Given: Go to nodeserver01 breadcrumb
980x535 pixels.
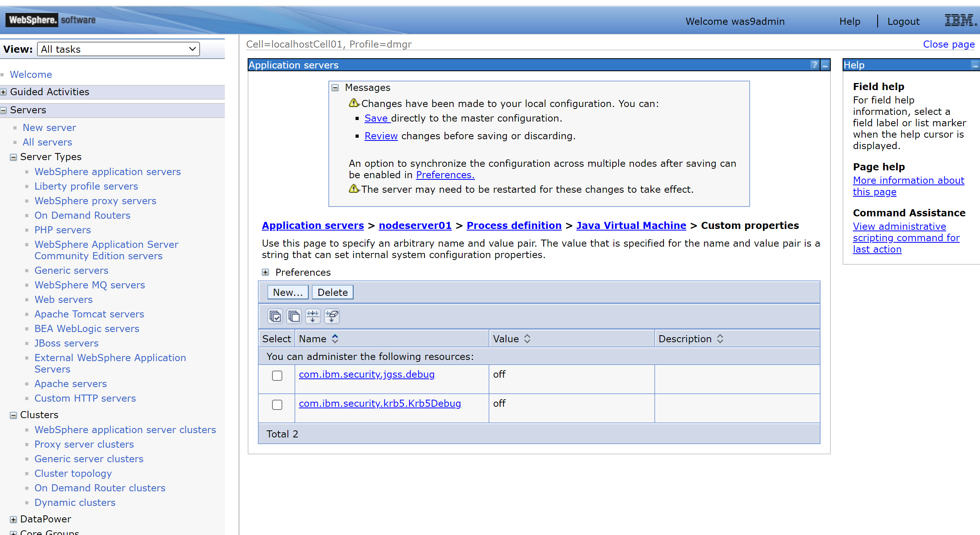Looking at the screenshot, I should click(x=415, y=225).
